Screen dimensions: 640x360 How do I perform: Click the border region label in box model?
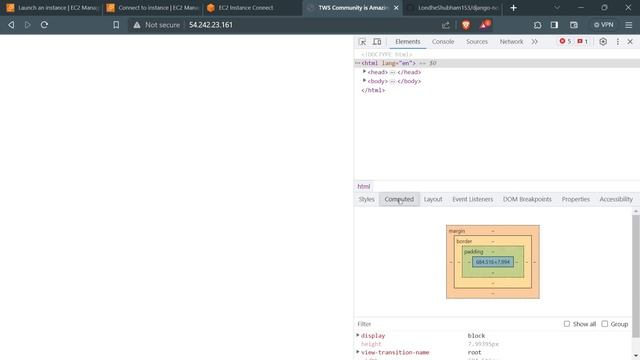464,241
